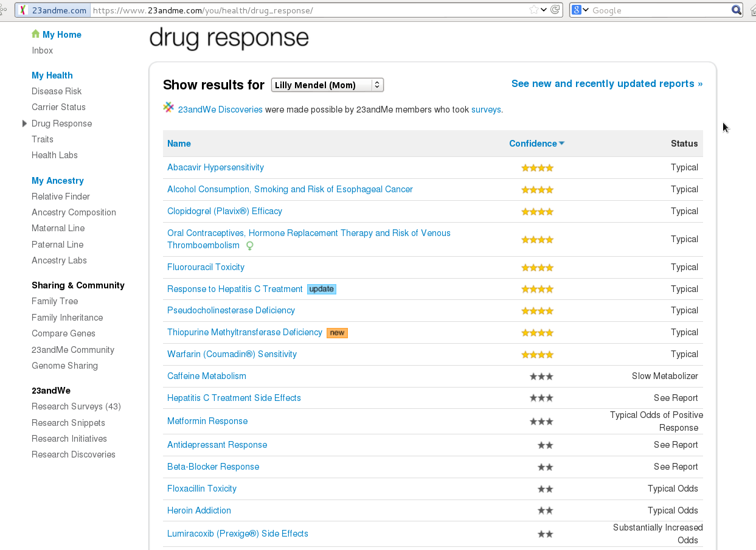
Task: Open the Alcohol Consumption and Esophageal Cancer report
Action: tap(290, 189)
